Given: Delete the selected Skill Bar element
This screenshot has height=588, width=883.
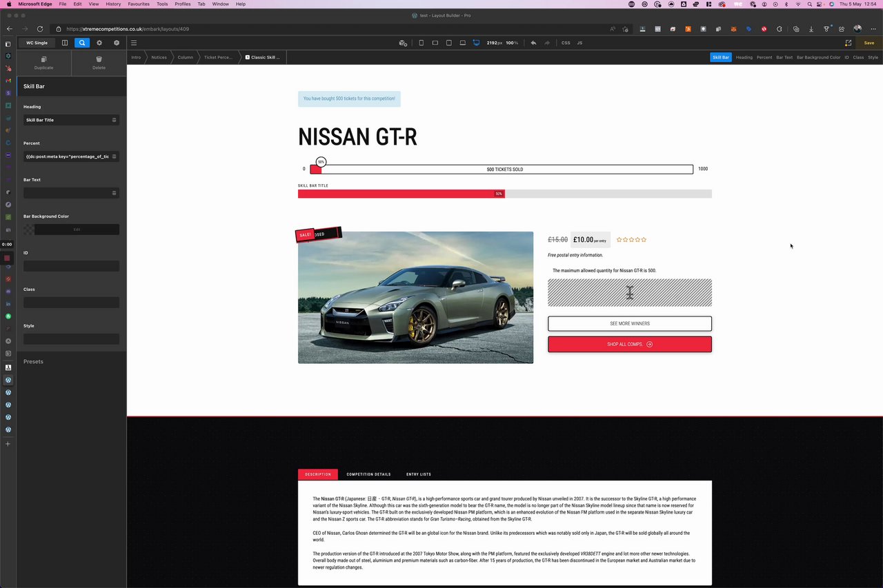Looking at the screenshot, I should pos(99,63).
